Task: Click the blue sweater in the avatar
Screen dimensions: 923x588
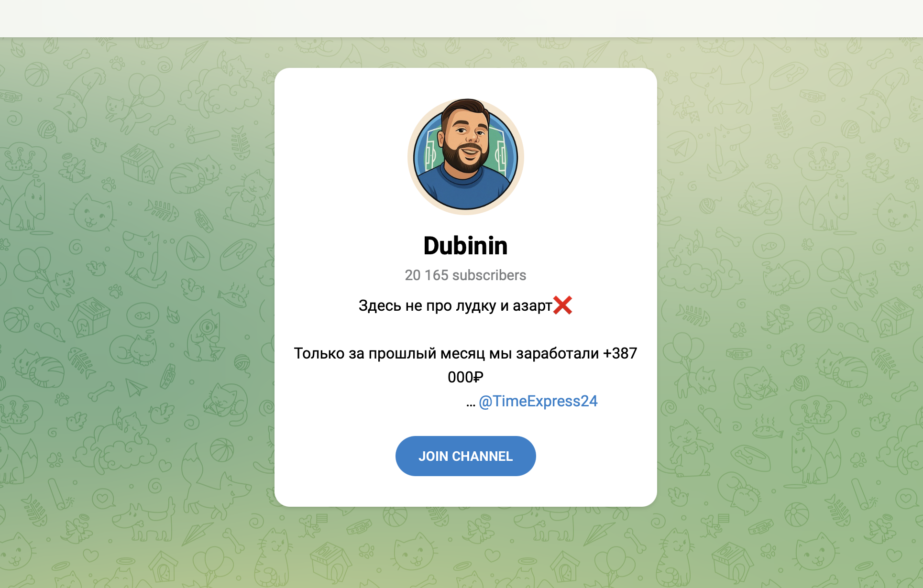Action: tap(465, 191)
